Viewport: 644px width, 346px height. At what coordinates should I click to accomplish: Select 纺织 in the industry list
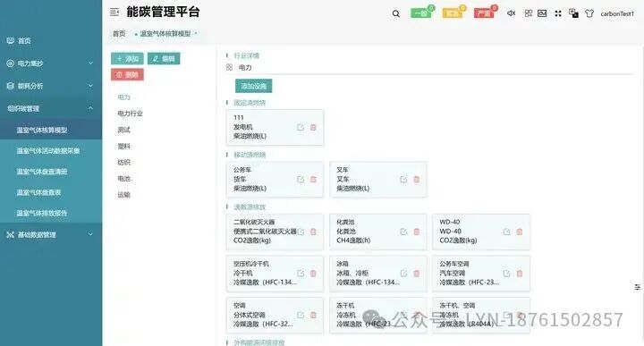124,162
